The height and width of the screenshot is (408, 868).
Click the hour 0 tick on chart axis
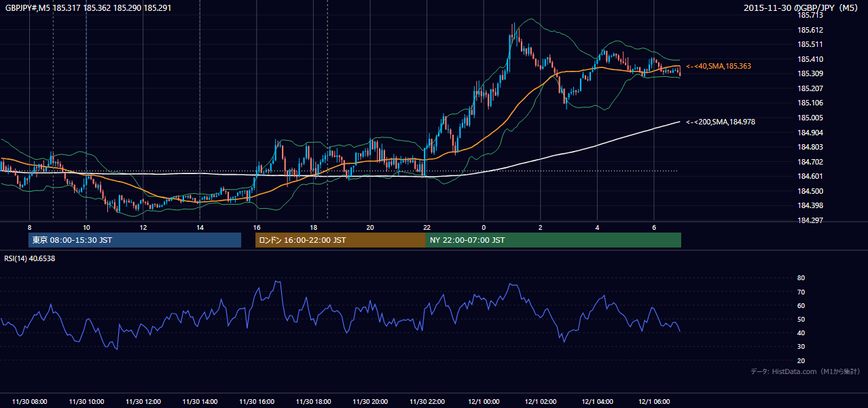pos(484,227)
